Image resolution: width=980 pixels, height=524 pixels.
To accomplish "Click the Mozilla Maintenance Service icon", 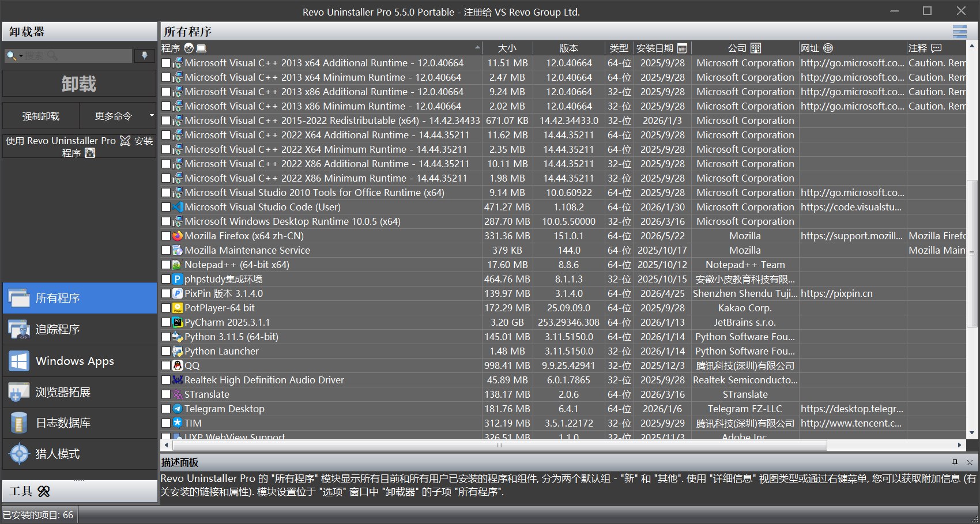I will coord(178,250).
